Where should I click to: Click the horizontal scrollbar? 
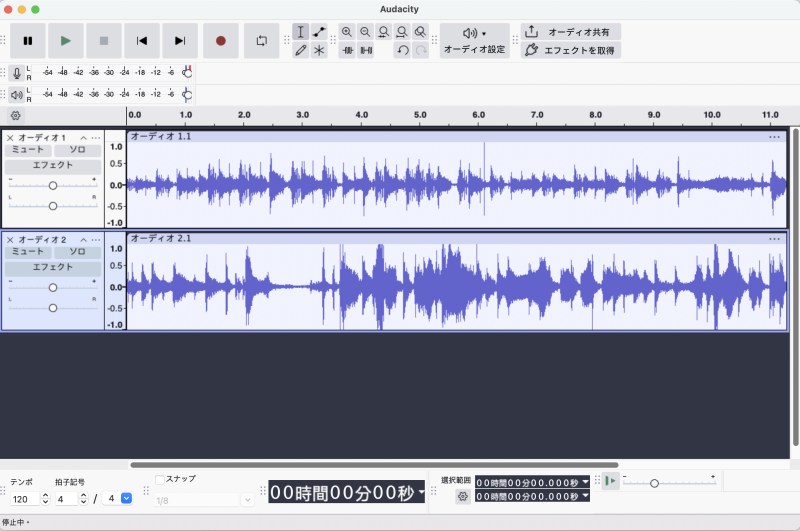pyautogui.click(x=374, y=465)
